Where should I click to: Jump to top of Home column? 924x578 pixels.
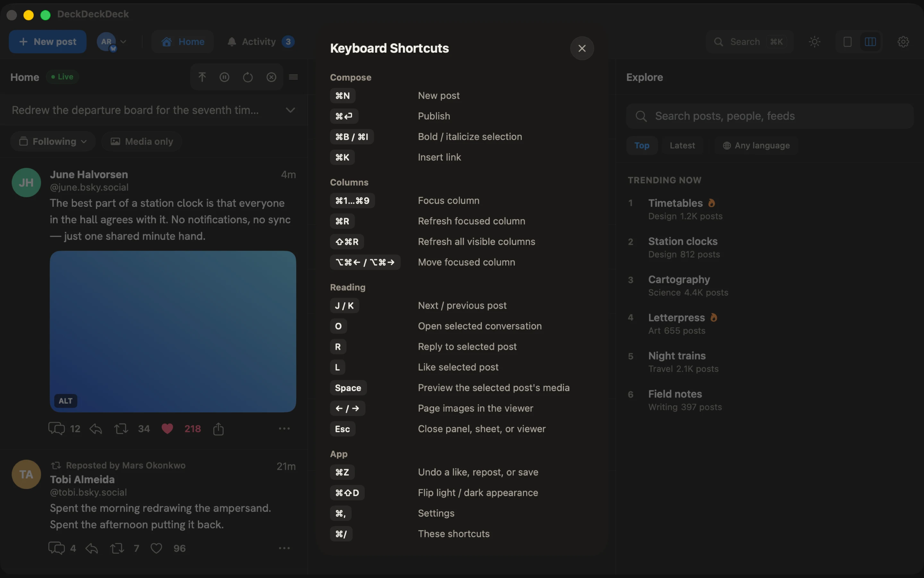click(202, 77)
